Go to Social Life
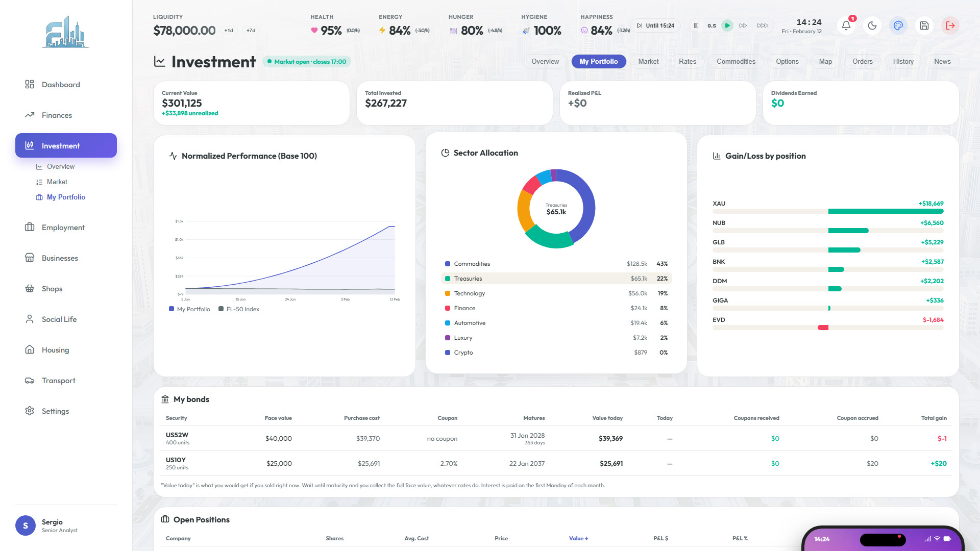The image size is (980, 551). point(66,319)
